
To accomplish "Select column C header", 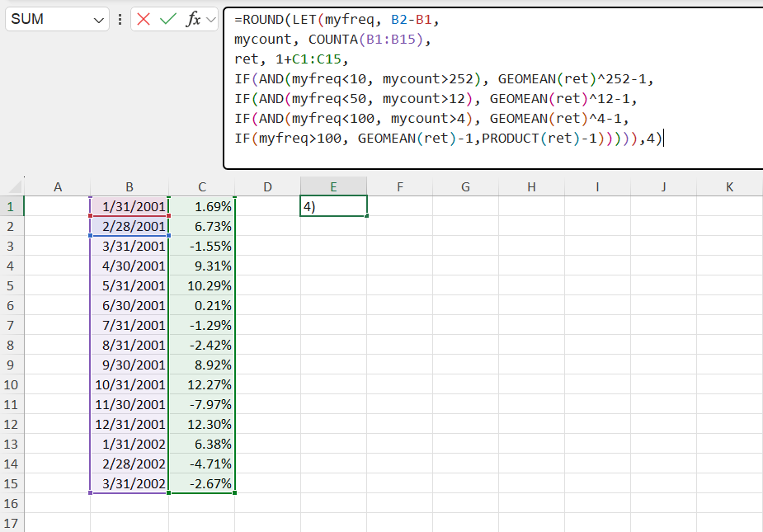I will click(x=201, y=187).
